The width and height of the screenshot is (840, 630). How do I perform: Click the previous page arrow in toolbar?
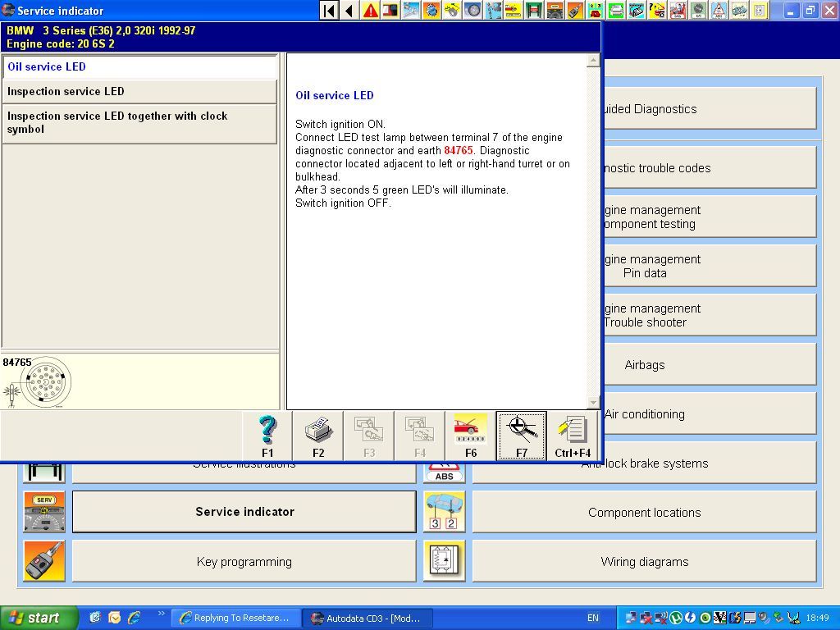[349, 11]
